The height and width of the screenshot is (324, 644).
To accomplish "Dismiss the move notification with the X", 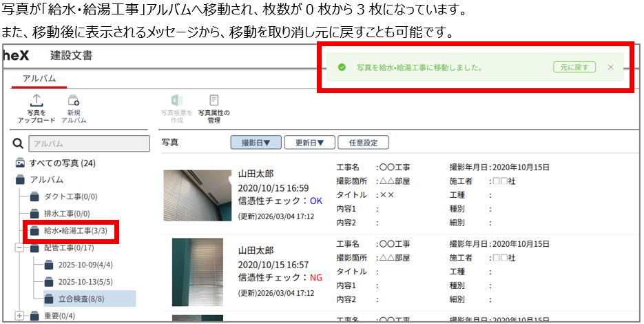I will coord(610,68).
